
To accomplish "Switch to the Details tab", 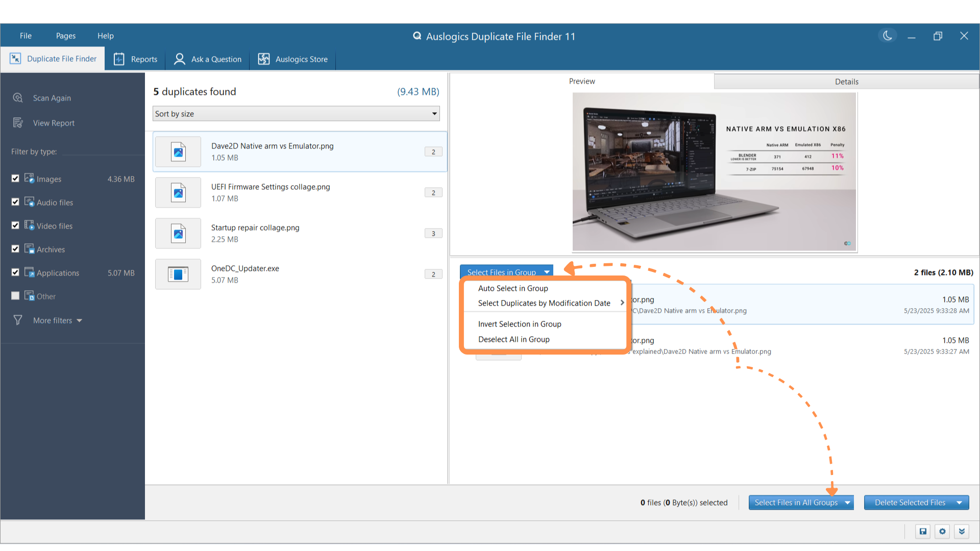I will pos(846,82).
